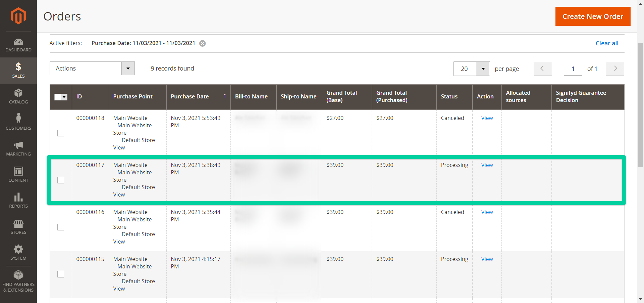Click the Clear all filters link

tap(607, 43)
